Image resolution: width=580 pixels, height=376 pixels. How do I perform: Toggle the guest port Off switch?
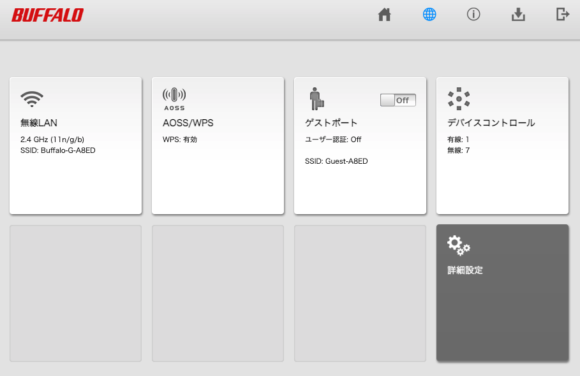click(398, 100)
